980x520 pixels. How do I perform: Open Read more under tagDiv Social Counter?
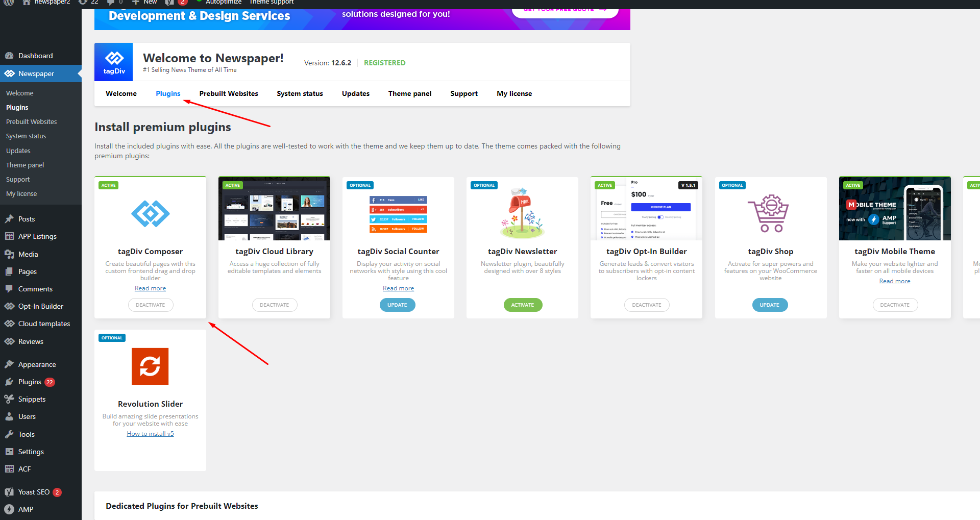coord(398,288)
